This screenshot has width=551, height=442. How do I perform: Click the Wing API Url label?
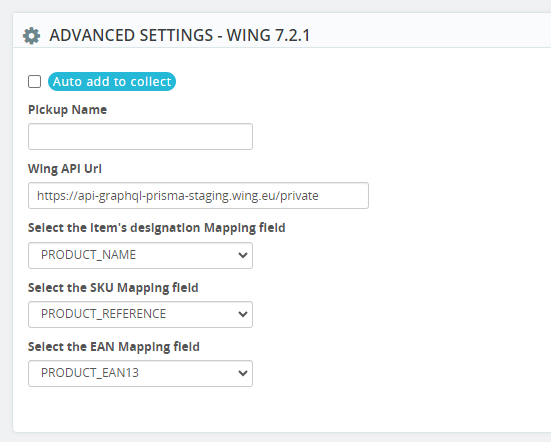point(65,169)
